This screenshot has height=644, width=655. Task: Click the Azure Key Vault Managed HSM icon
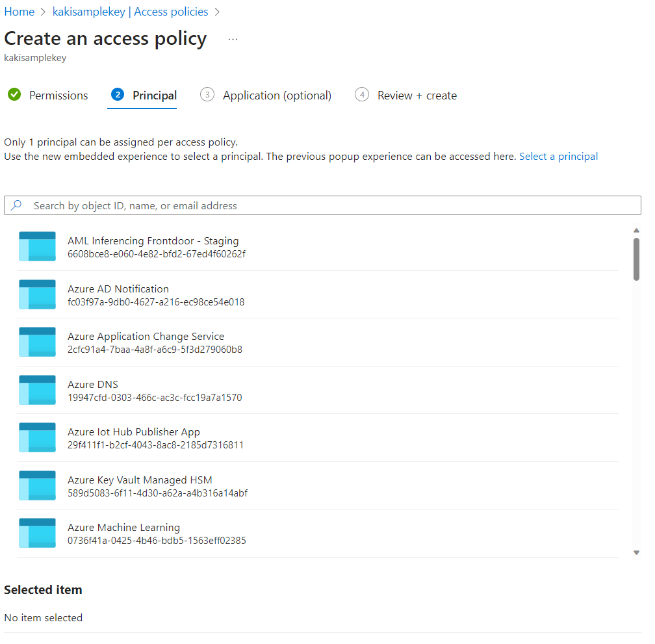(37, 485)
